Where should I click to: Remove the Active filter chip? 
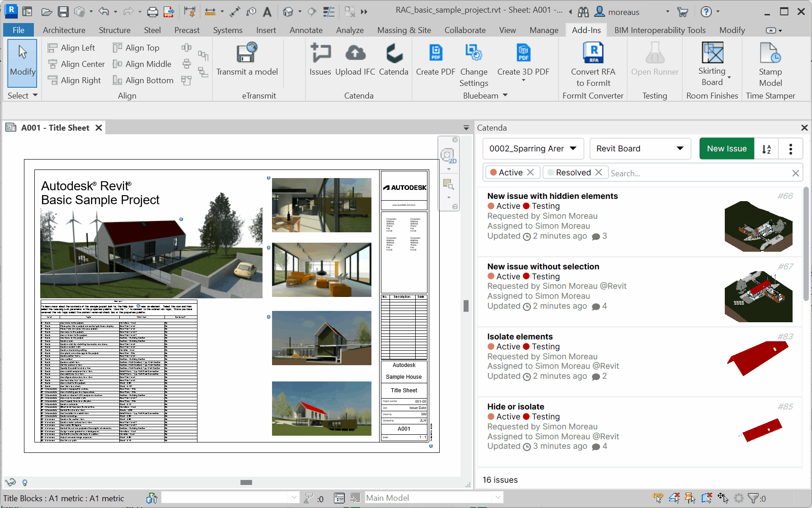(x=530, y=173)
